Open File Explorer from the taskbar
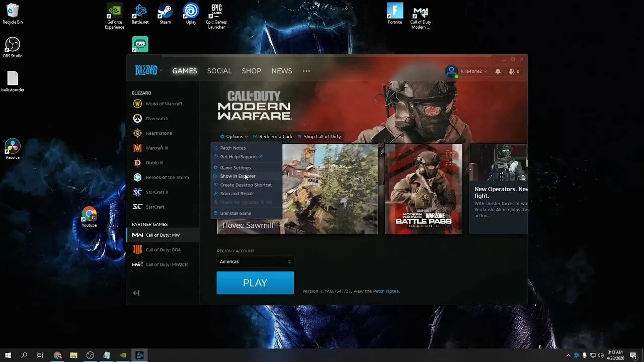 73,355
